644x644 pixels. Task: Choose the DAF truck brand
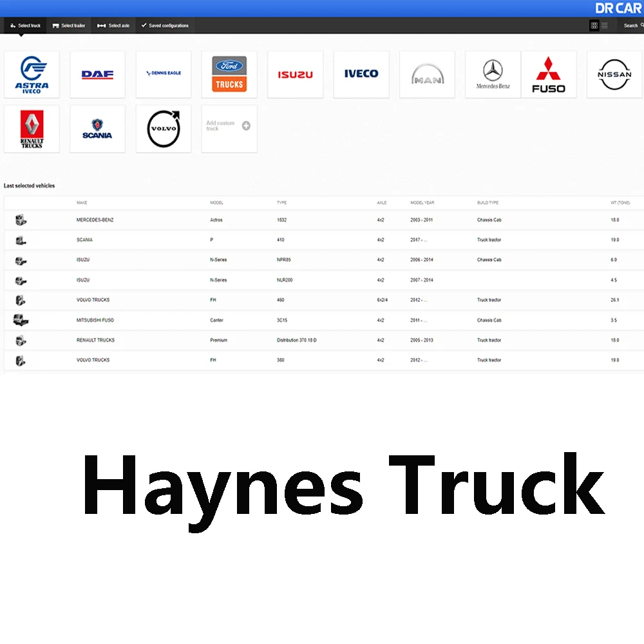pyautogui.click(x=97, y=74)
